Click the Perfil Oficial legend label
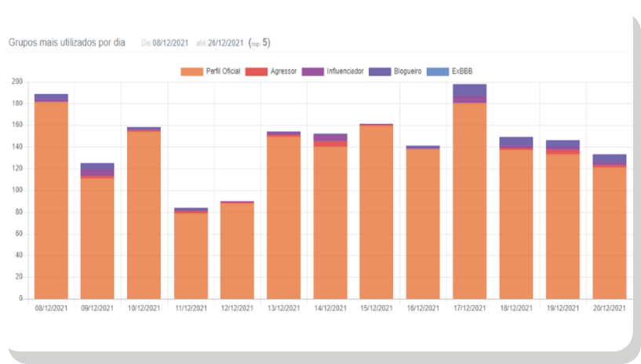The image size is (641, 364). (223, 71)
